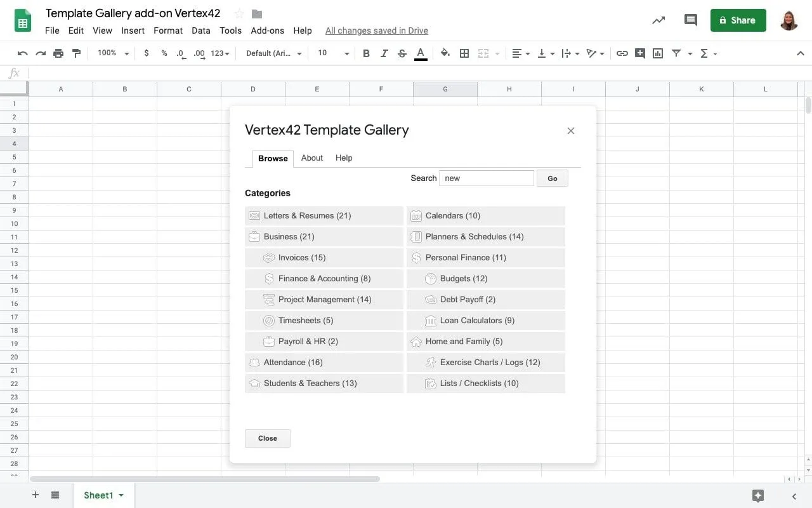Toggle bold formatting

tap(366, 53)
